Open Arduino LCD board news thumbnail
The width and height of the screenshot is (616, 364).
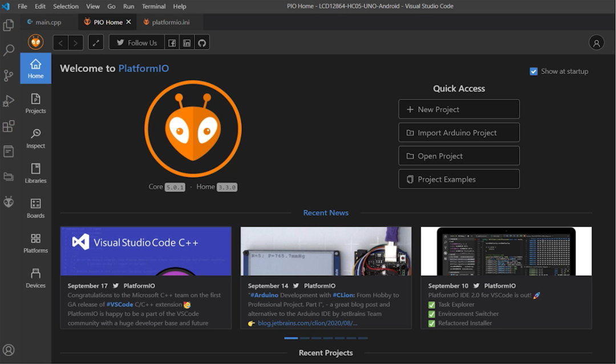(x=326, y=251)
